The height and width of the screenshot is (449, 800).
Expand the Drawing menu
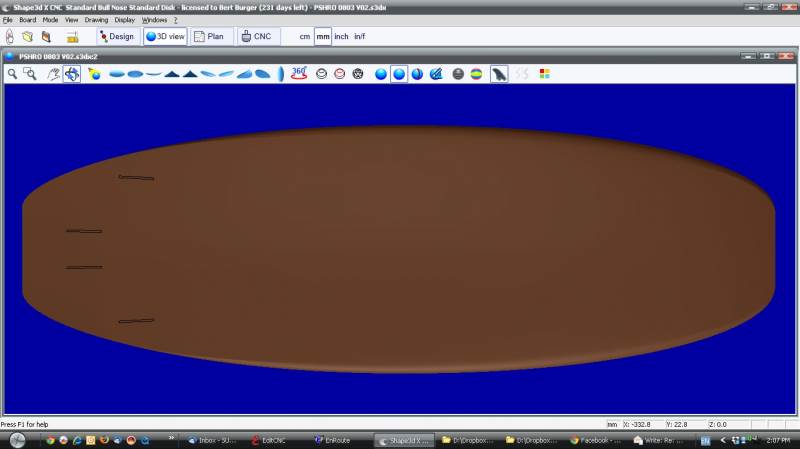click(96, 20)
